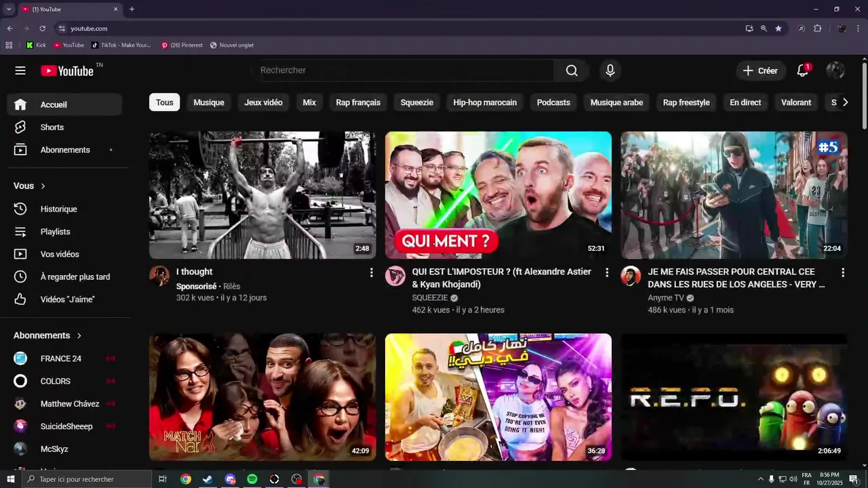Click the Windows Start button

pyautogui.click(x=10, y=479)
